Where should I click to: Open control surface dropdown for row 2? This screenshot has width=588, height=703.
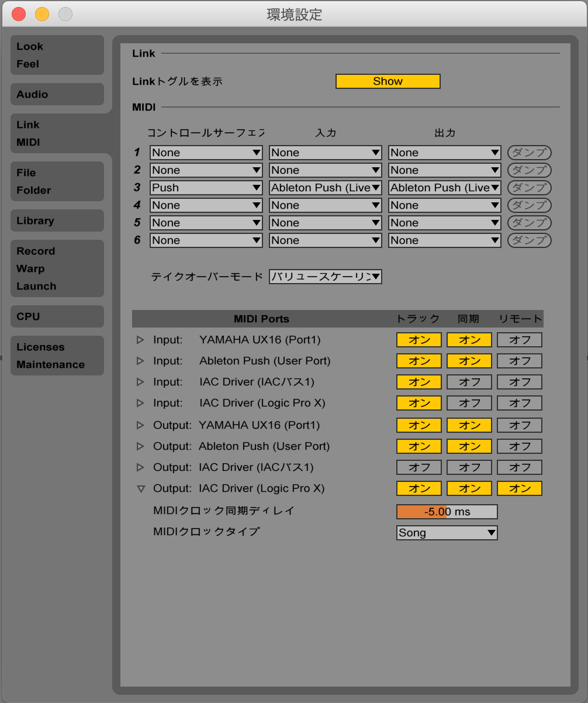[x=206, y=170]
